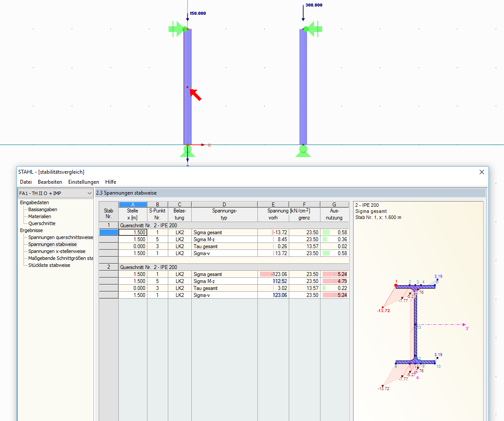Image resolution: width=504 pixels, height=421 pixels.
Task: Open the Bearbeiten menu
Action: pyautogui.click(x=50, y=182)
